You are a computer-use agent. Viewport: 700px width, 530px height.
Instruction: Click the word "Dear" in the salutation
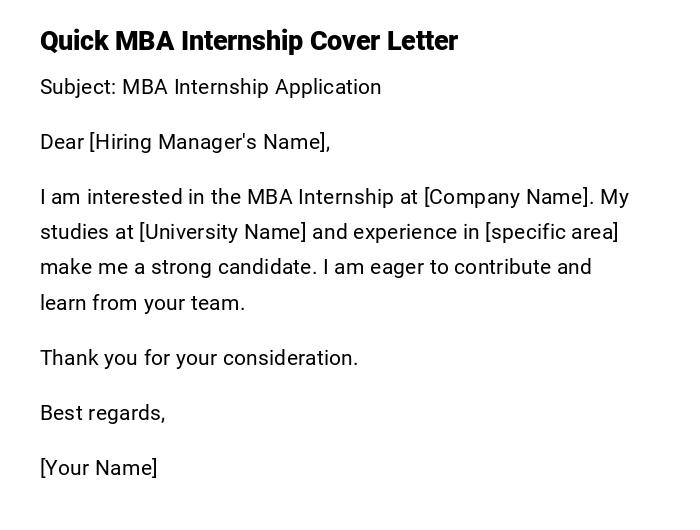[62, 142]
